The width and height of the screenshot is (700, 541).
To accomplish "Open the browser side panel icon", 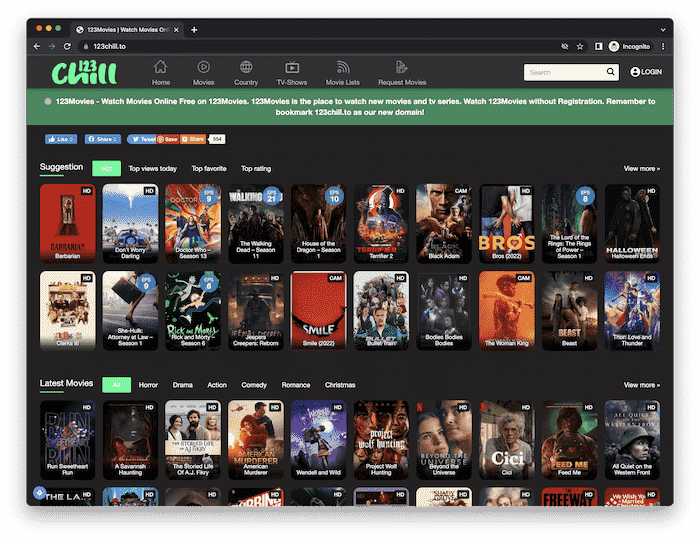I will [599, 46].
